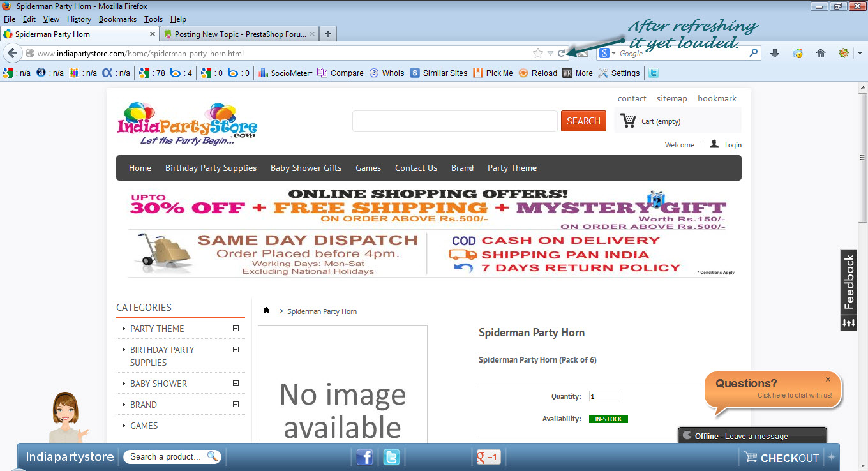This screenshot has height=471, width=868.
Task: Open a new tab with the plus button
Action: coord(327,34)
